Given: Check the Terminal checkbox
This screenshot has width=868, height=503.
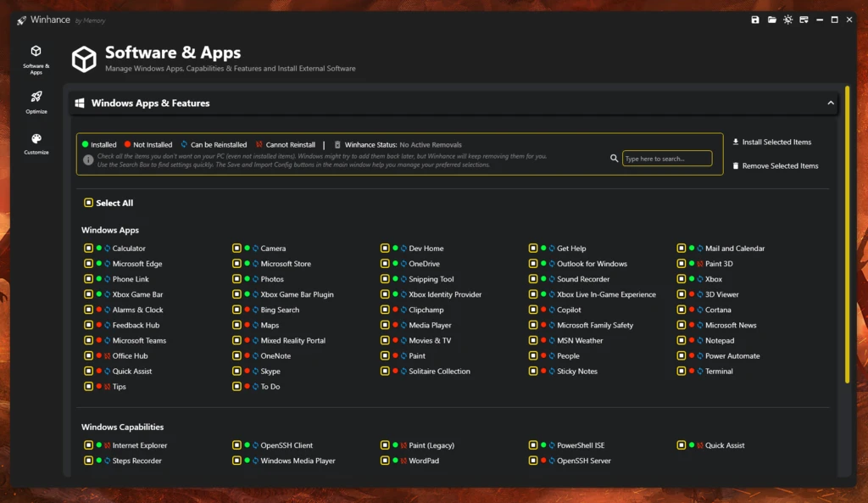Looking at the screenshot, I should pos(681,372).
